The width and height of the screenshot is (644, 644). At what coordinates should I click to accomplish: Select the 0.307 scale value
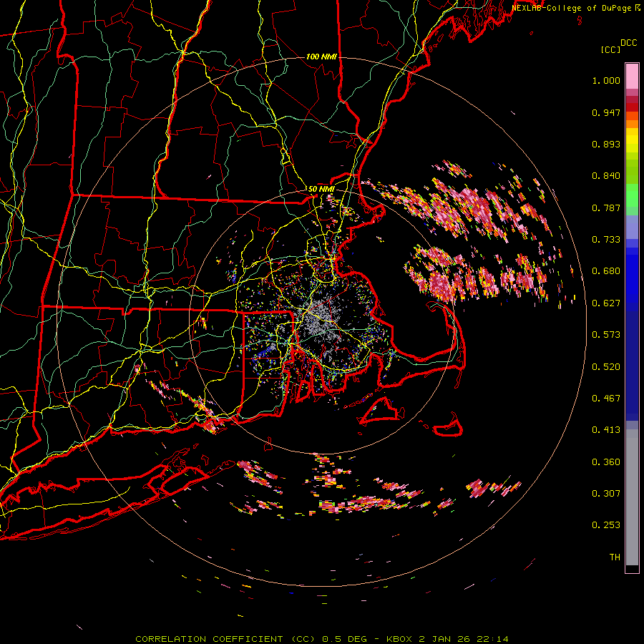click(x=606, y=494)
